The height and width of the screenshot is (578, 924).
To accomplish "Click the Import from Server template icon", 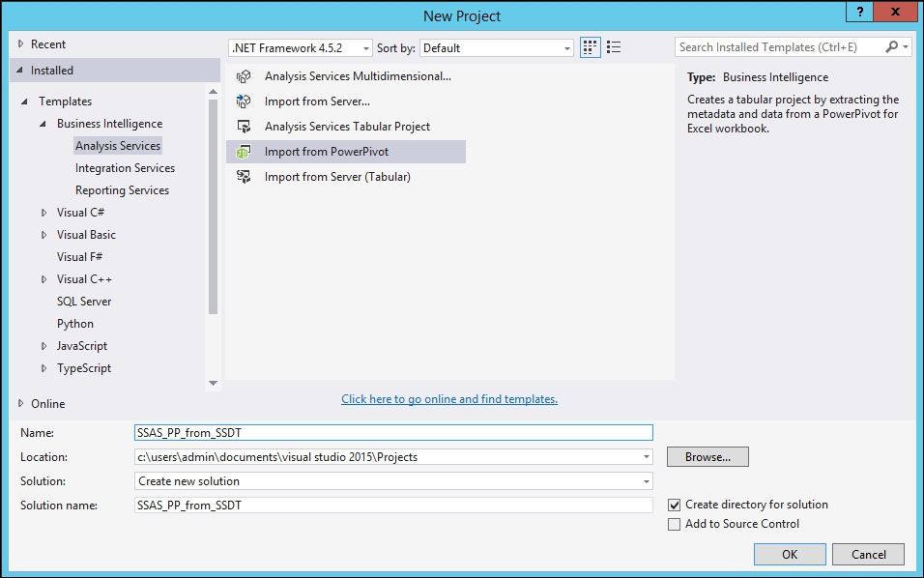I will pos(244,101).
